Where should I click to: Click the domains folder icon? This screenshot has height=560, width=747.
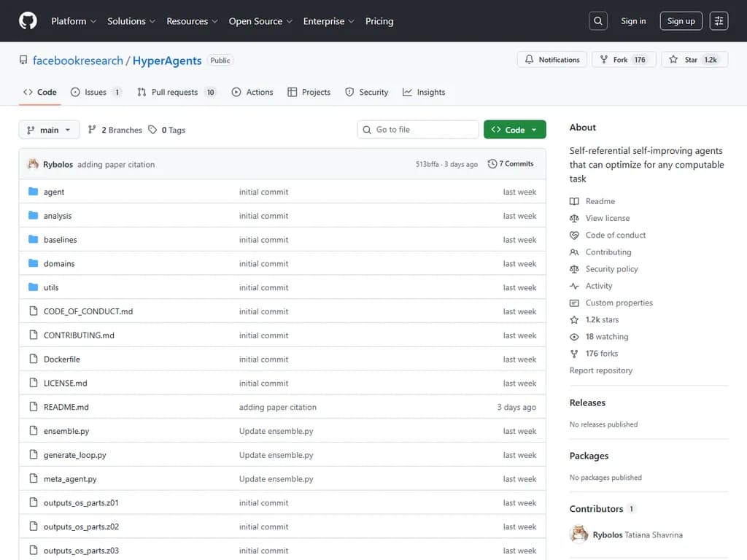pyautogui.click(x=33, y=264)
